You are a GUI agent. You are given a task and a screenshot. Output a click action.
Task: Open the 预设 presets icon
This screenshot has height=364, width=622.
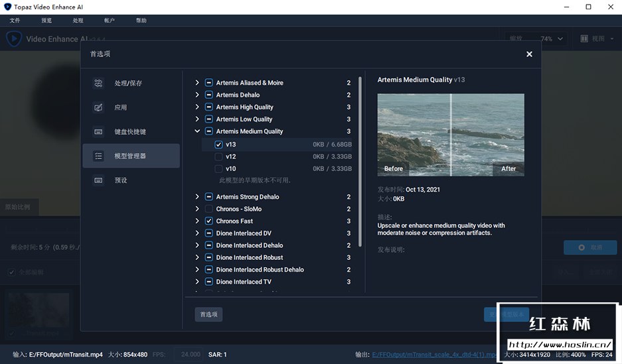98,180
